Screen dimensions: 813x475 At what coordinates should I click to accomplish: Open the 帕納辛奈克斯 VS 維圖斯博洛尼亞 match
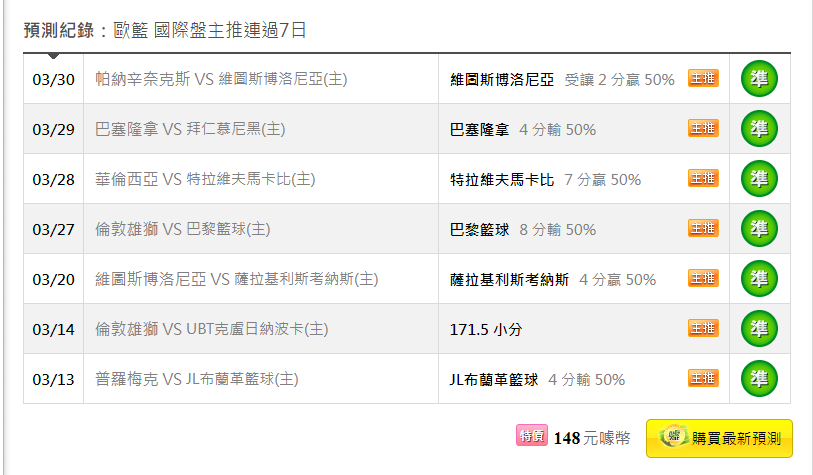[x=221, y=79]
